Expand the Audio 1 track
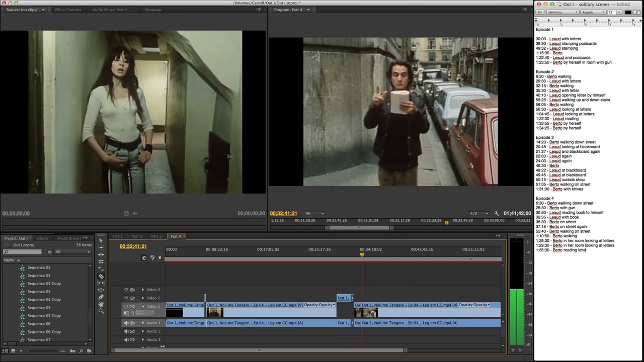 (x=143, y=323)
